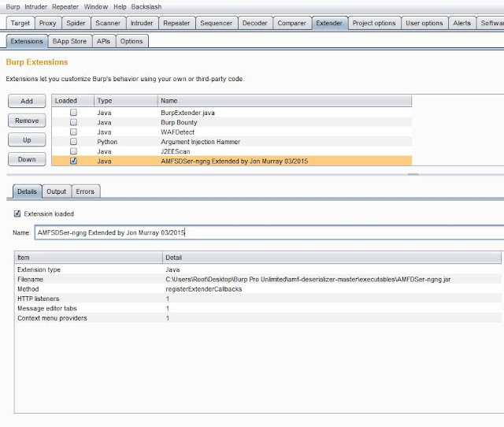Select the registerExtenderCallbacks method value
Viewport: 504px width, 427px height.
(204, 289)
